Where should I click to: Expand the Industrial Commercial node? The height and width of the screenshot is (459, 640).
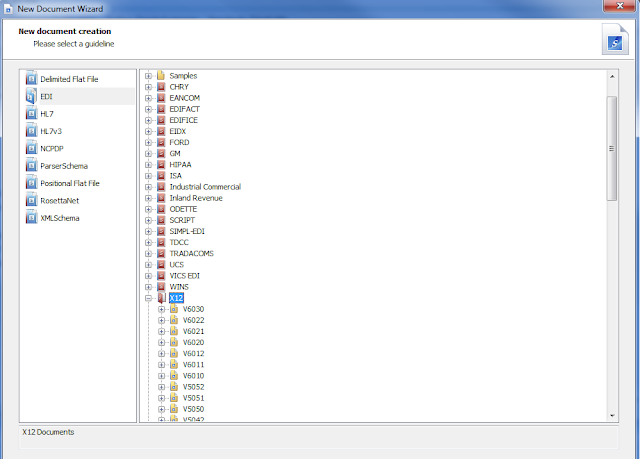pyautogui.click(x=148, y=187)
